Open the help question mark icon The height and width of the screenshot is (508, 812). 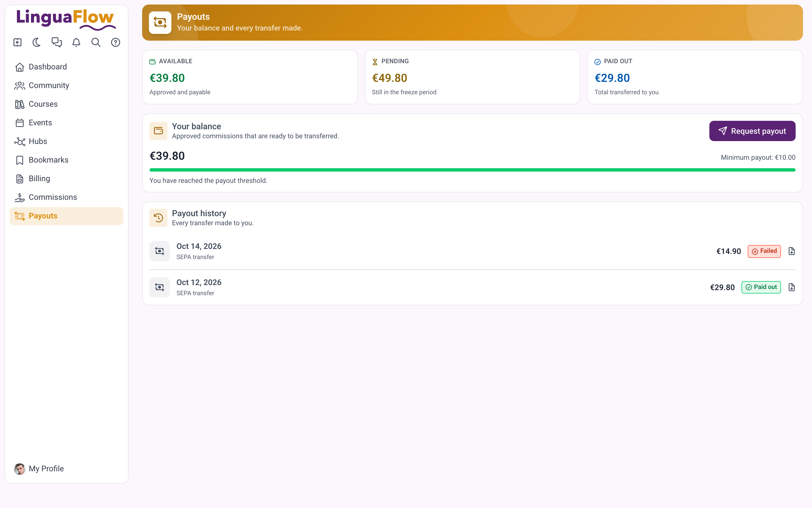pyautogui.click(x=115, y=42)
